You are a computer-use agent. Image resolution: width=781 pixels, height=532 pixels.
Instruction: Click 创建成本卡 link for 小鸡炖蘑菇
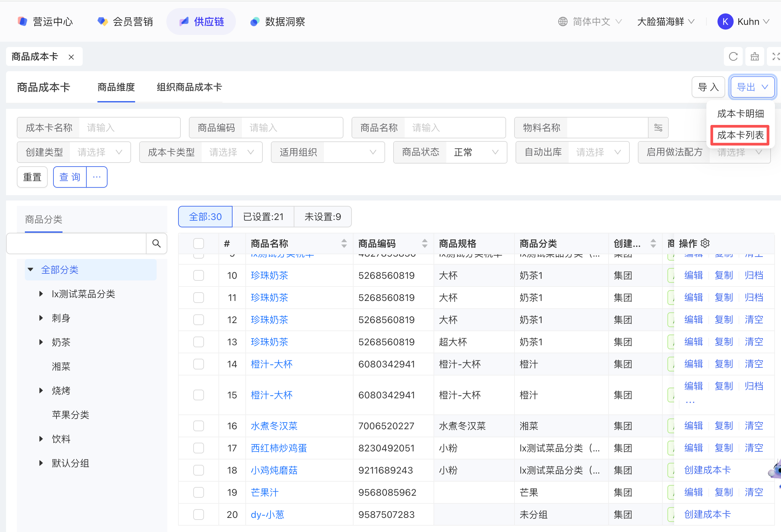707,470
